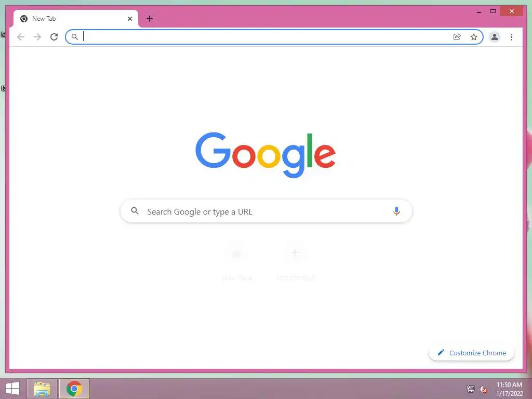This screenshot has height=399, width=532.
Task: Reload the page with the refresh icon
Action: [x=54, y=37]
